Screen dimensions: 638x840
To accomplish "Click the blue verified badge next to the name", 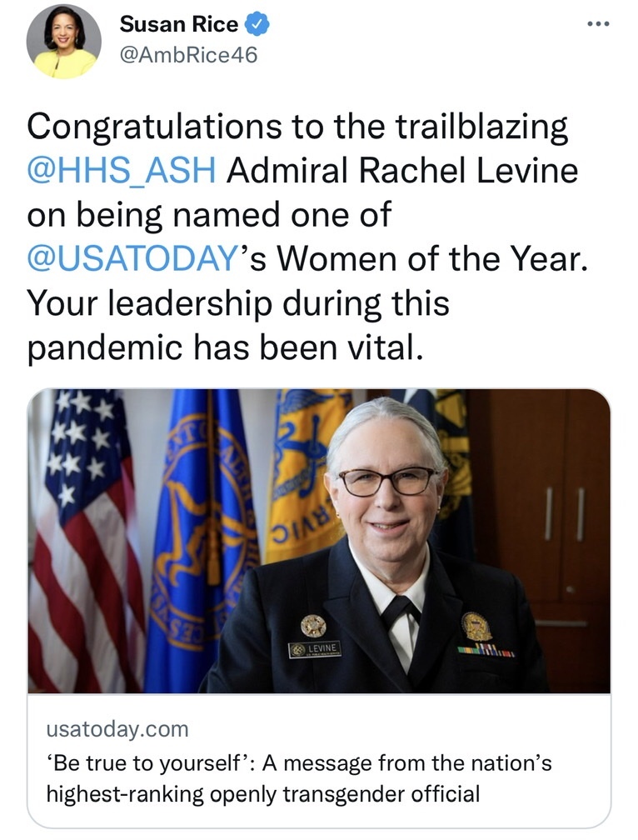I will tap(259, 25).
